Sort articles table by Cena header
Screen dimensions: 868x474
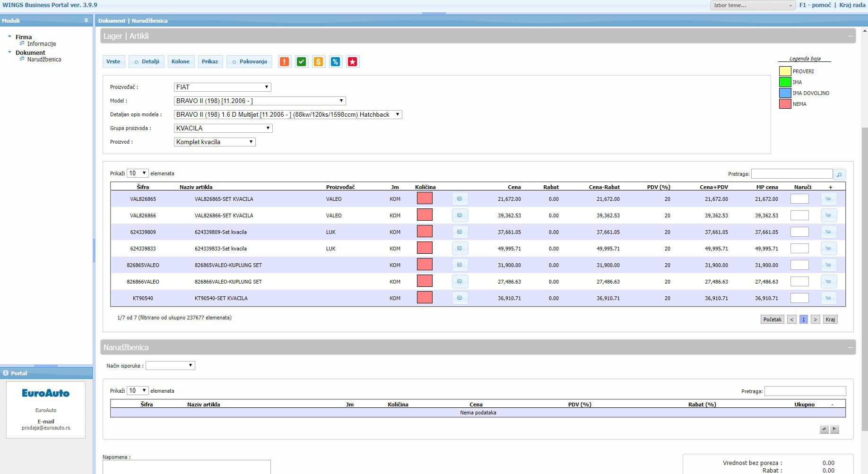pos(514,187)
